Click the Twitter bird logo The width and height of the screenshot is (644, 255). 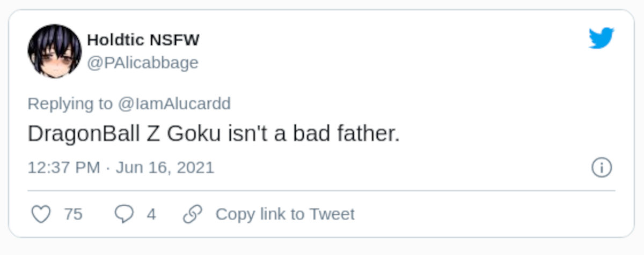point(601,39)
